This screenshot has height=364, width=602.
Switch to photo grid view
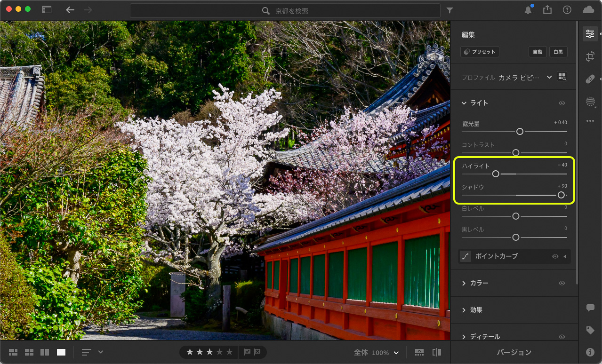pos(13,352)
